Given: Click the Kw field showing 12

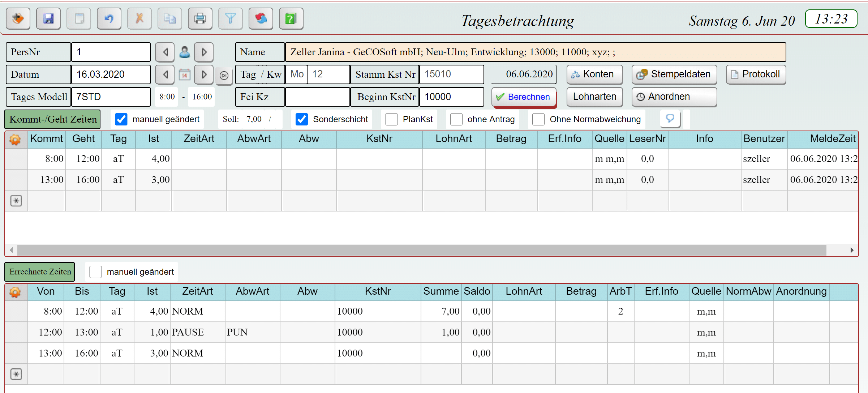Looking at the screenshot, I should pos(328,74).
